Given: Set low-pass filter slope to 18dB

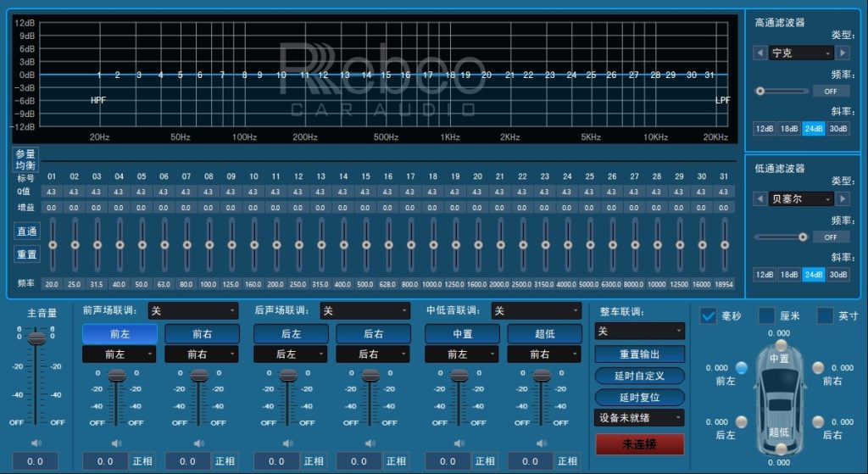Looking at the screenshot, I should (789, 275).
